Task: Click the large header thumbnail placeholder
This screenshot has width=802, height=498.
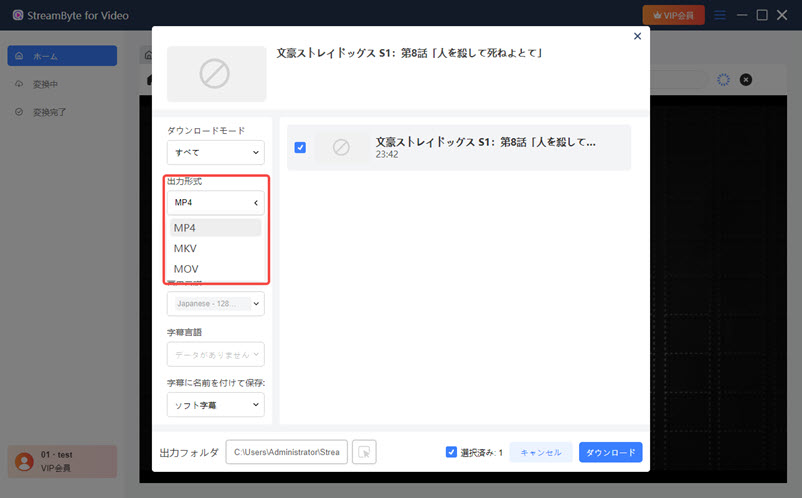Action: [216, 74]
